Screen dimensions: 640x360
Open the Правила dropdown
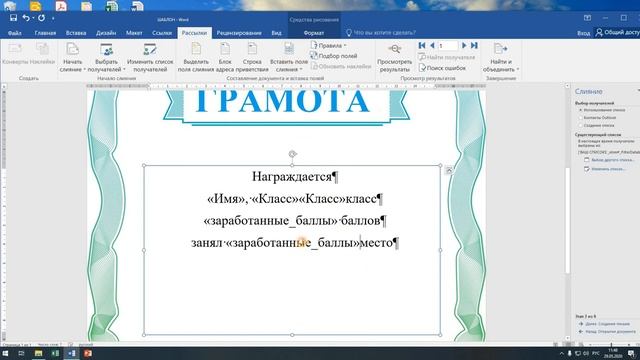[x=329, y=45]
